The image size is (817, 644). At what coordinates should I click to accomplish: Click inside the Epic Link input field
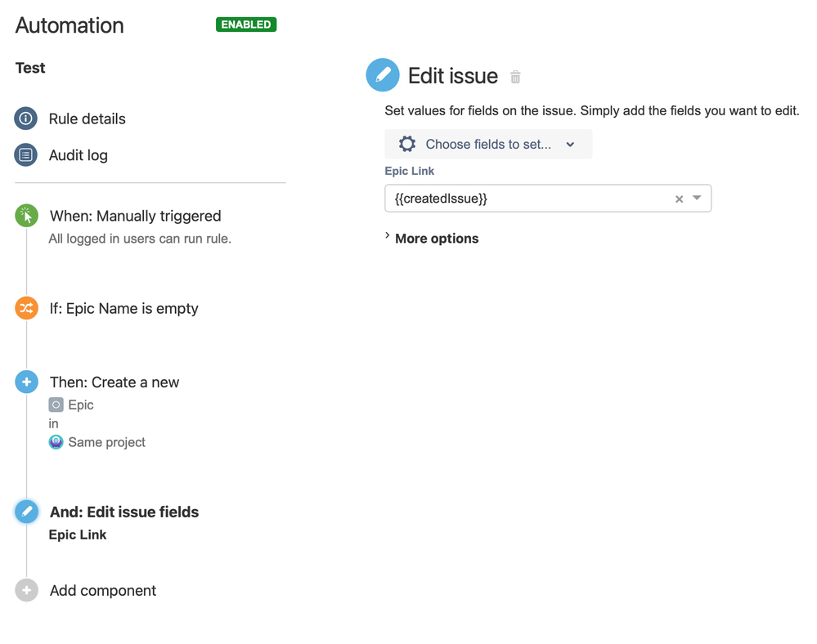click(x=523, y=199)
